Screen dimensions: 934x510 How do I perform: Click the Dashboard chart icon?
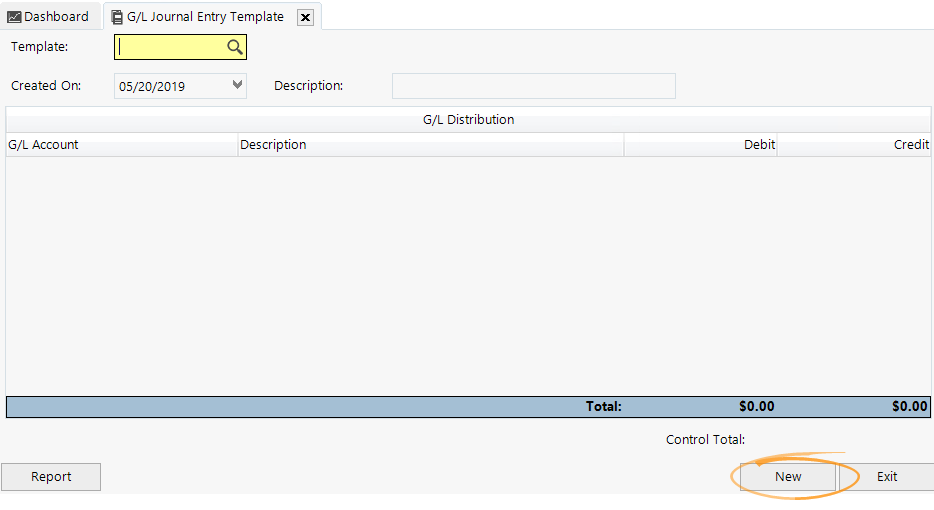[14, 17]
